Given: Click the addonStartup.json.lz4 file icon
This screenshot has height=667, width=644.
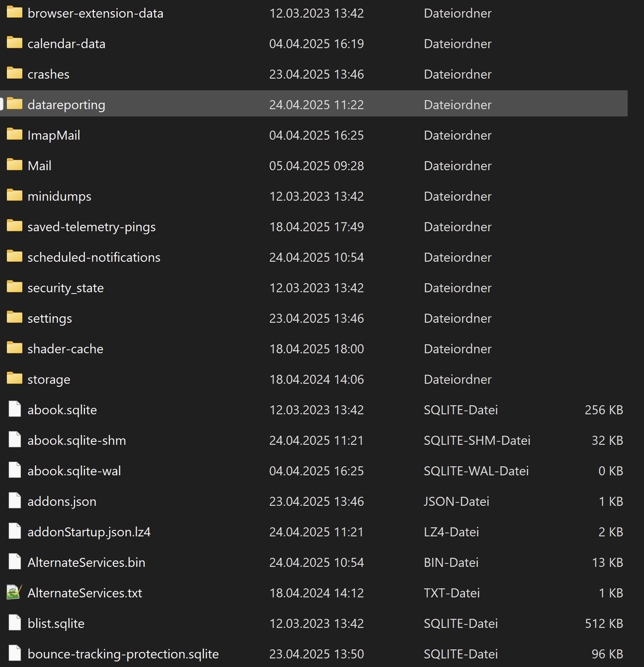Looking at the screenshot, I should tap(14, 531).
